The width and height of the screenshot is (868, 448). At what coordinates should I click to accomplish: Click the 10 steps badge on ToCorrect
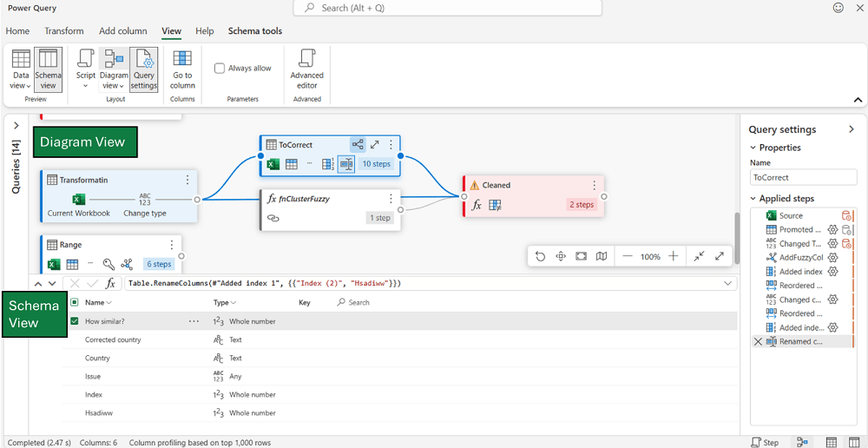click(x=377, y=164)
